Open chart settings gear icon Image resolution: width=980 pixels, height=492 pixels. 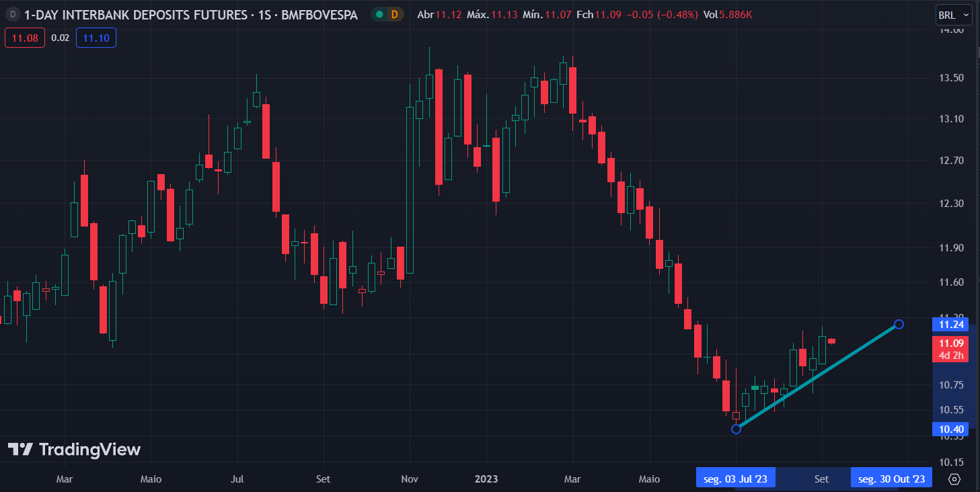coord(954,479)
